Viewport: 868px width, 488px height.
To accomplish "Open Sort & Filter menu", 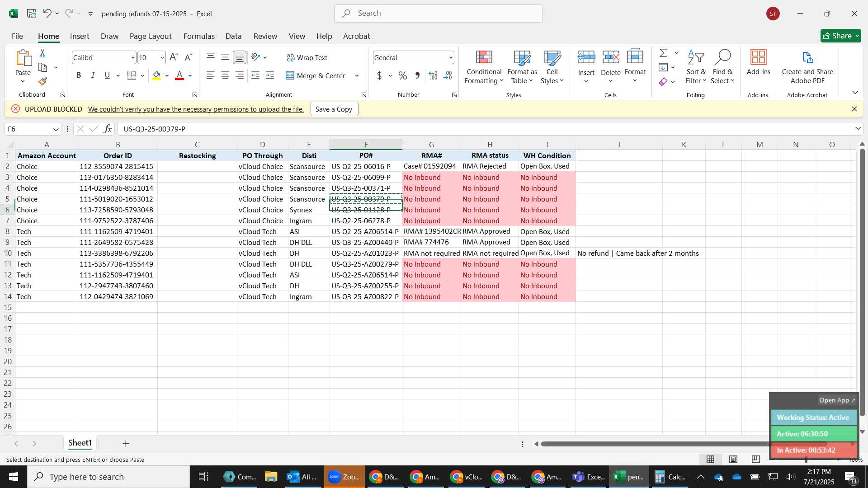I will point(696,67).
